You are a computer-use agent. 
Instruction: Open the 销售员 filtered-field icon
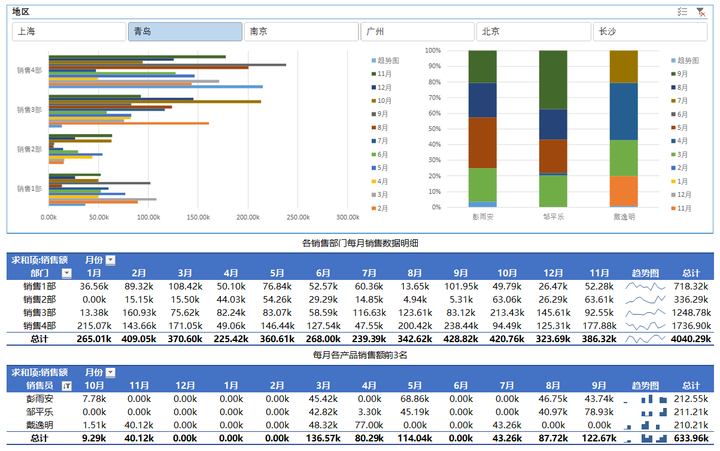(67, 386)
